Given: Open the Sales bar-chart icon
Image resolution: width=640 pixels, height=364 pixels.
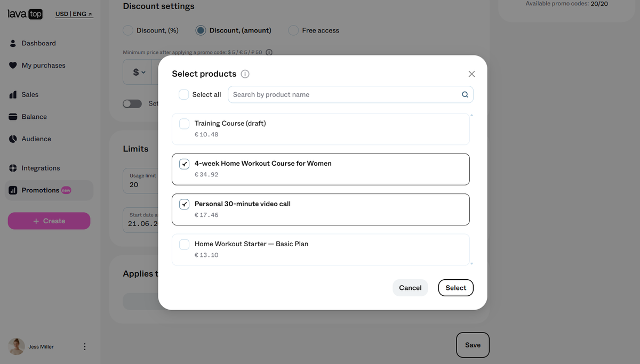Looking at the screenshot, I should [x=13, y=94].
